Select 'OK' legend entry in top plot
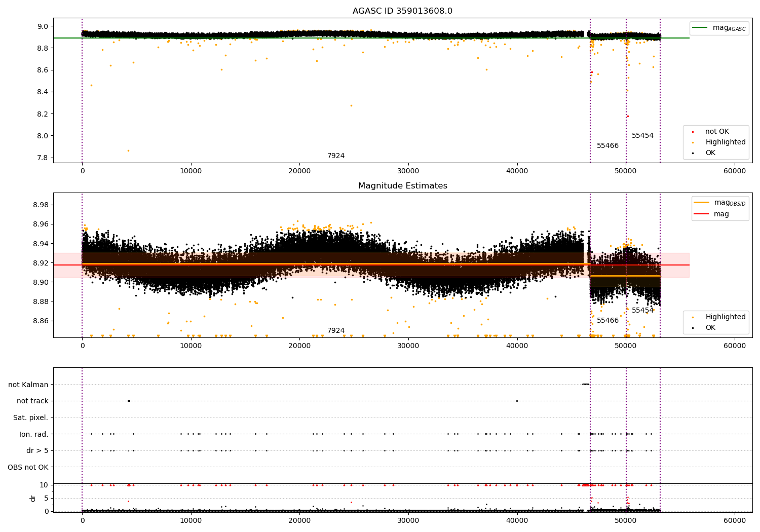 coord(703,153)
